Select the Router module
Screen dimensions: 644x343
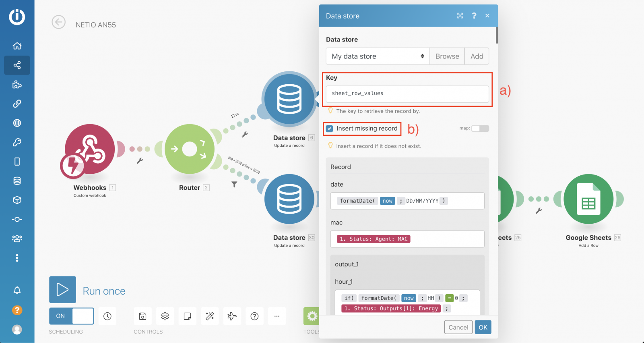coord(190,149)
